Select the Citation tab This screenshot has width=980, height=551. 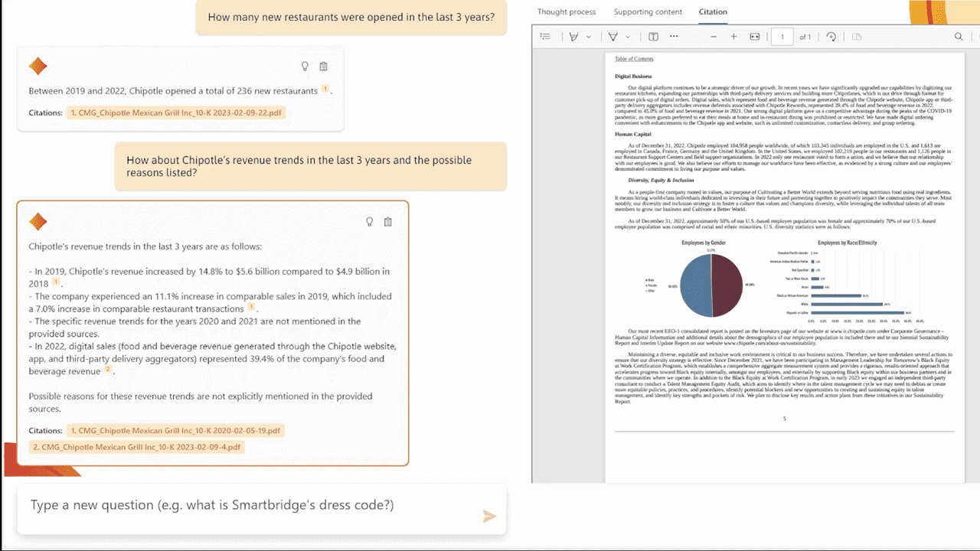(713, 11)
